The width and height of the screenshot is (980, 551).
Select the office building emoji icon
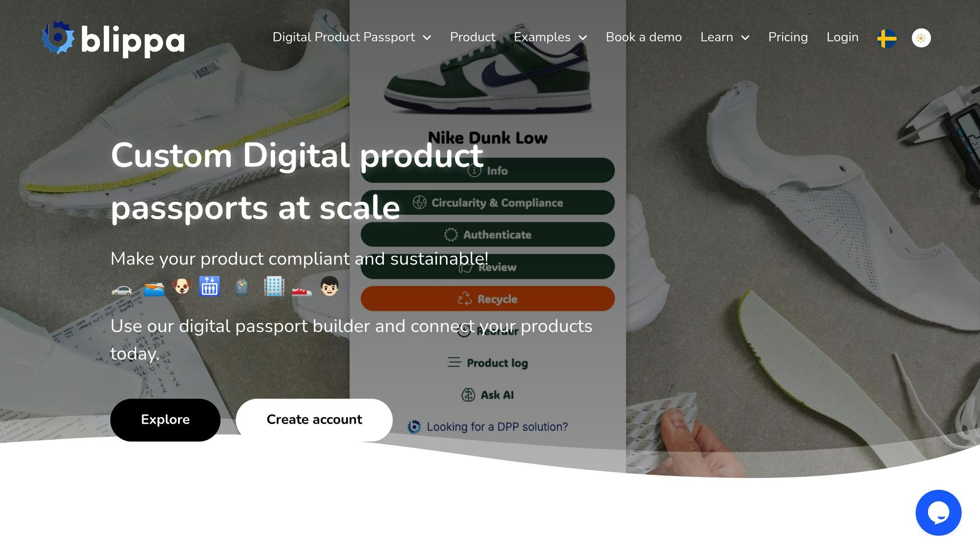pos(274,287)
